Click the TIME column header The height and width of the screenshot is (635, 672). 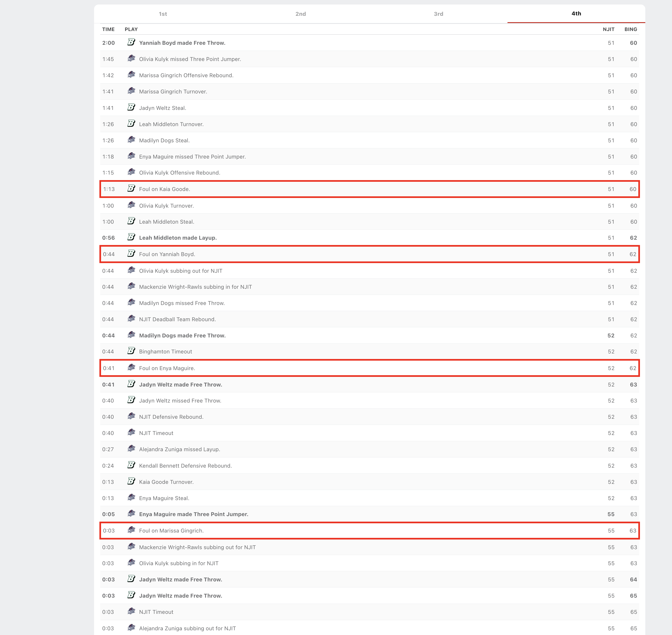pyautogui.click(x=108, y=29)
